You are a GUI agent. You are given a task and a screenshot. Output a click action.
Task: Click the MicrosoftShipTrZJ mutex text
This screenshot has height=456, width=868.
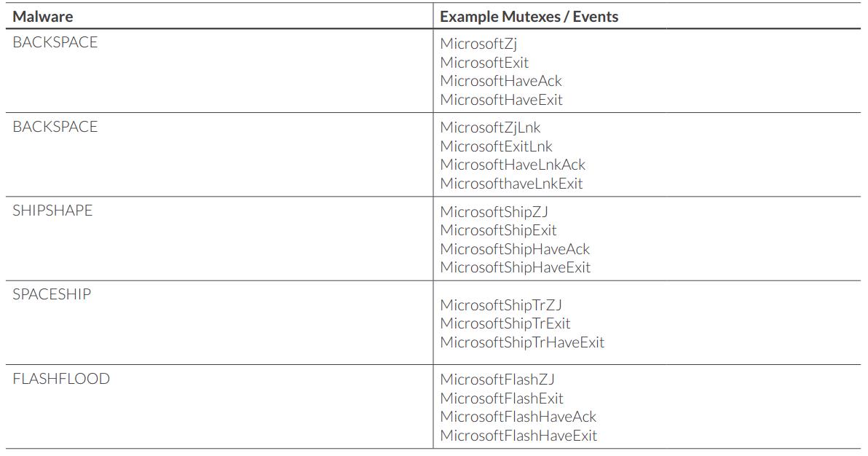(x=500, y=305)
